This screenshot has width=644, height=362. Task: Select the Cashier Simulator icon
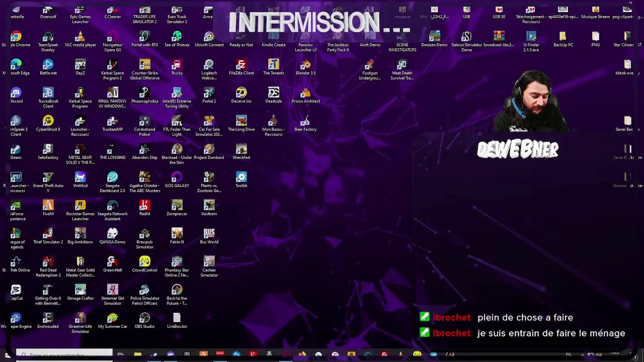(209, 266)
